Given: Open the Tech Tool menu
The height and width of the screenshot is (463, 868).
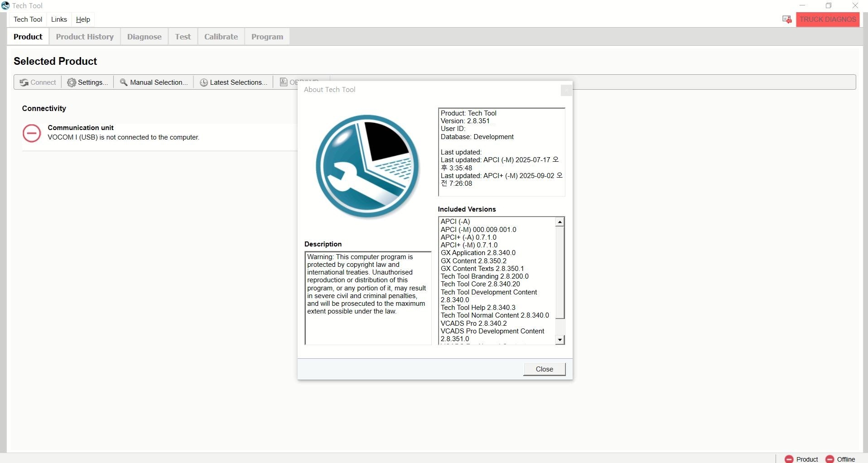Looking at the screenshot, I should coord(28,19).
